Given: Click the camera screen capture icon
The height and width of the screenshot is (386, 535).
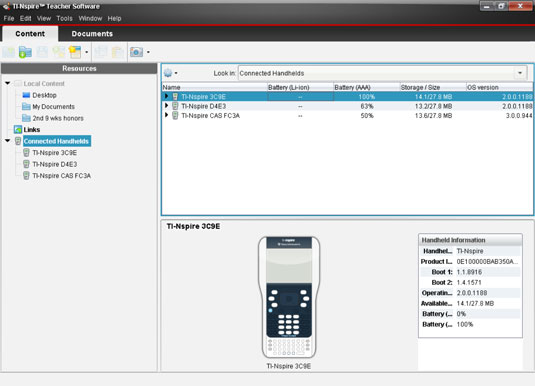Looking at the screenshot, I should [x=136, y=52].
